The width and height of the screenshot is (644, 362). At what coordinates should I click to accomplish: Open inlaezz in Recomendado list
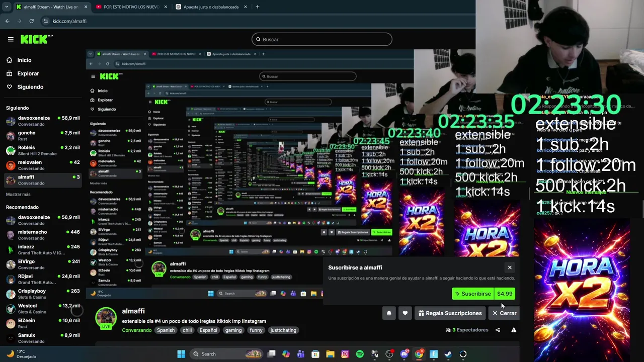click(43, 249)
